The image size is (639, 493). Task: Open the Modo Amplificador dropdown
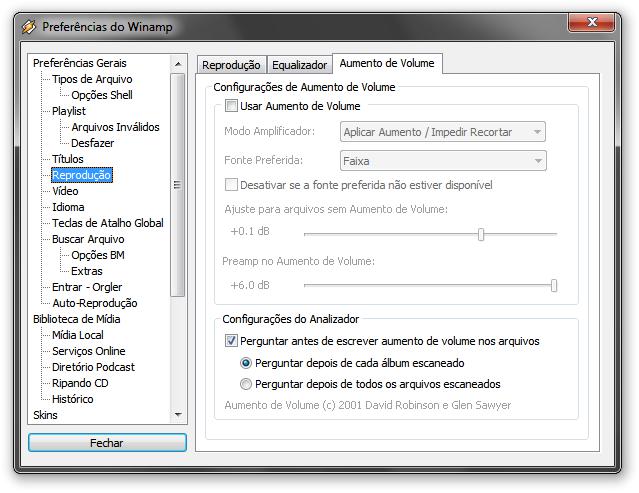pyautogui.click(x=443, y=132)
